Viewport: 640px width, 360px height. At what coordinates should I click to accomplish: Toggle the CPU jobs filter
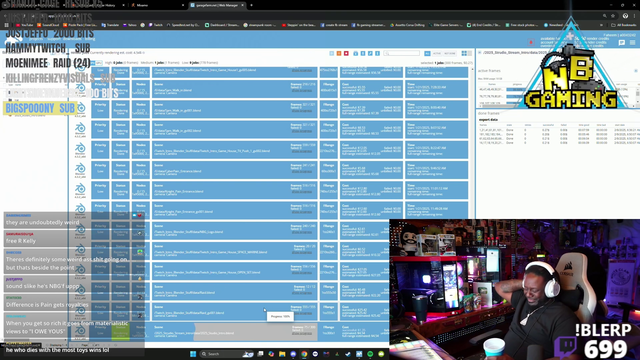tap(93, 63)
